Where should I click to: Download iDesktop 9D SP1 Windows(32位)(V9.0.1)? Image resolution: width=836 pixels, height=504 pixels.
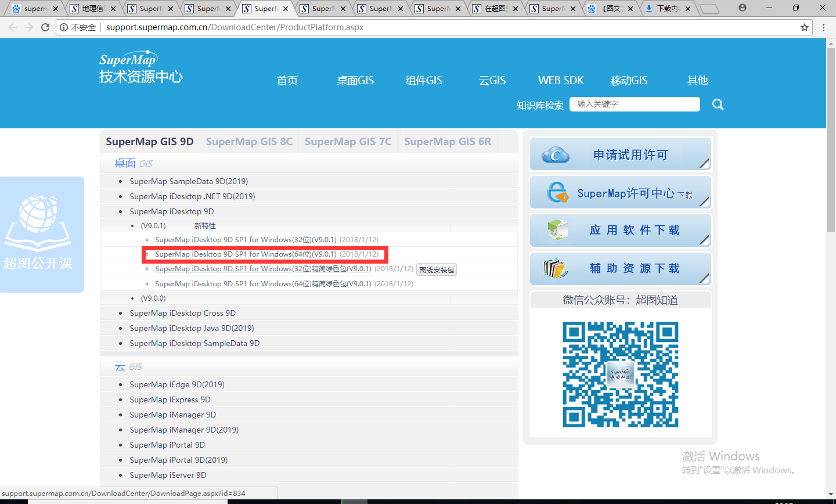(246, 240)
